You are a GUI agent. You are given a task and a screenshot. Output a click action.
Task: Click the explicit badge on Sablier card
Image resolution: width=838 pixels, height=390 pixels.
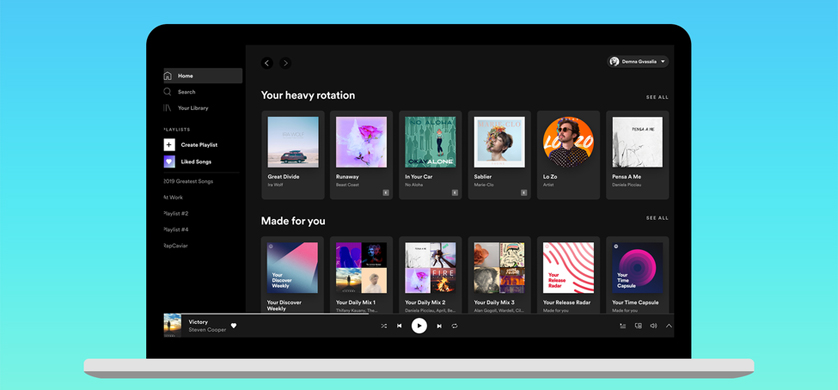click(x=524, y=193)
